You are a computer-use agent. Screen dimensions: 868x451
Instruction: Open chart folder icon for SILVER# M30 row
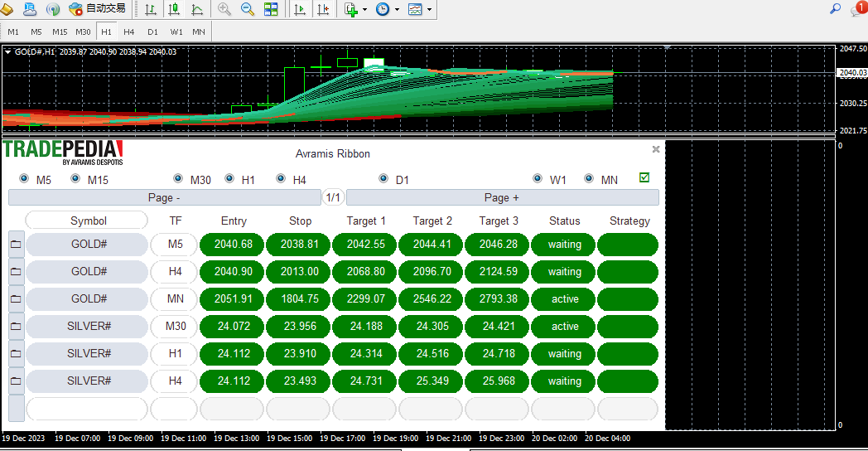[16, 327]
